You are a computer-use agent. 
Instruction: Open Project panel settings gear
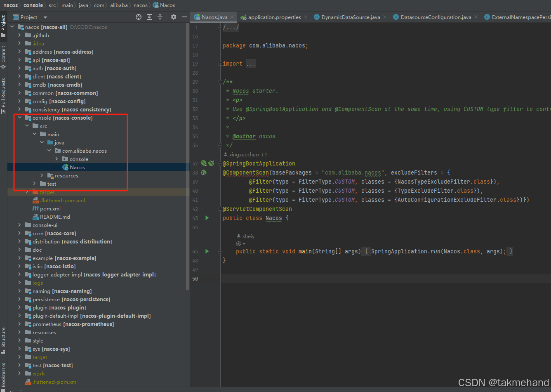[174, 17]
